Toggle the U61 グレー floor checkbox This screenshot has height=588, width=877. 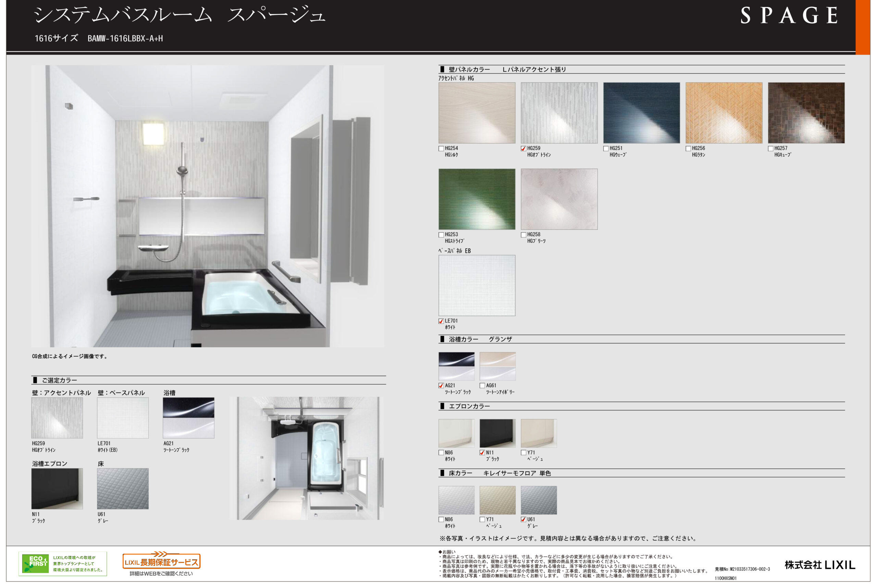click(523, 520)
